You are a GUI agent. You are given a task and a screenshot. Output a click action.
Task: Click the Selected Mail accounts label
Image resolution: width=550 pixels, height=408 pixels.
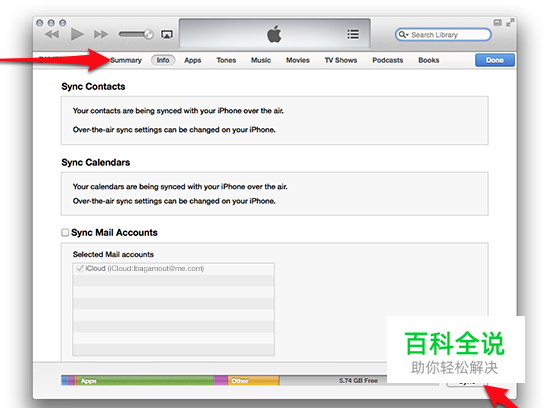pos(113,254)
